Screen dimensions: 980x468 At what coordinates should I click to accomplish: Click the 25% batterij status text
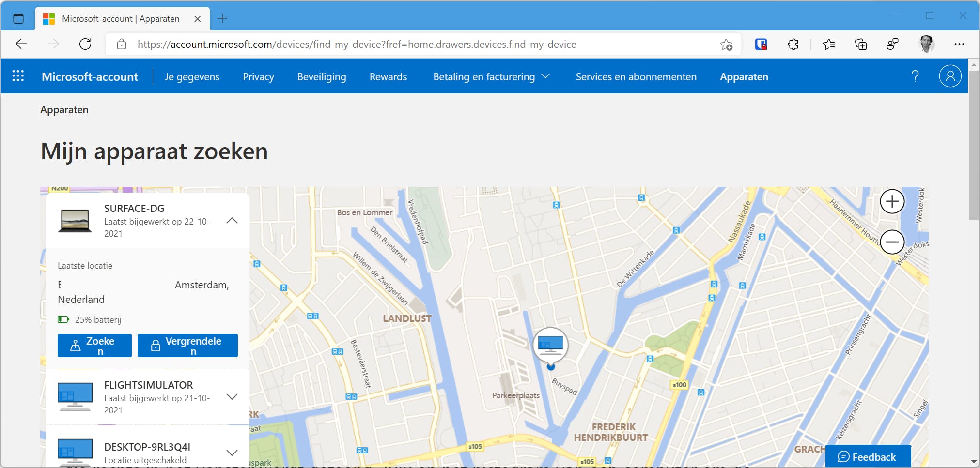coord(98,320)
